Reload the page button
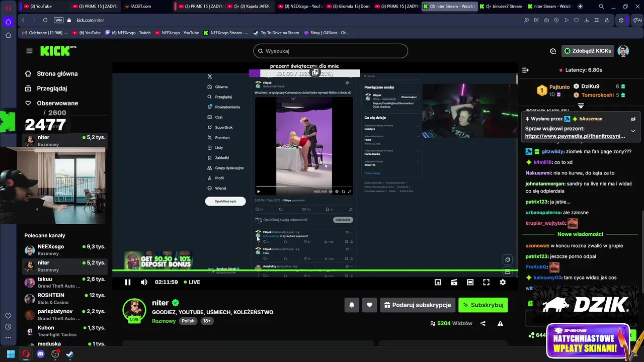The image size is (644, 362). (x=45, y=20)
